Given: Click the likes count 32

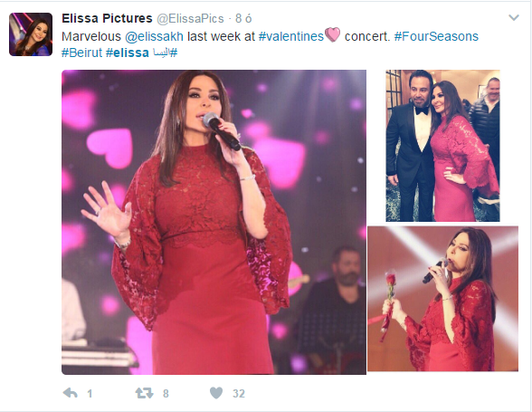Looking at the screenshot, I should pyautogui.click(x=239, y=394).
